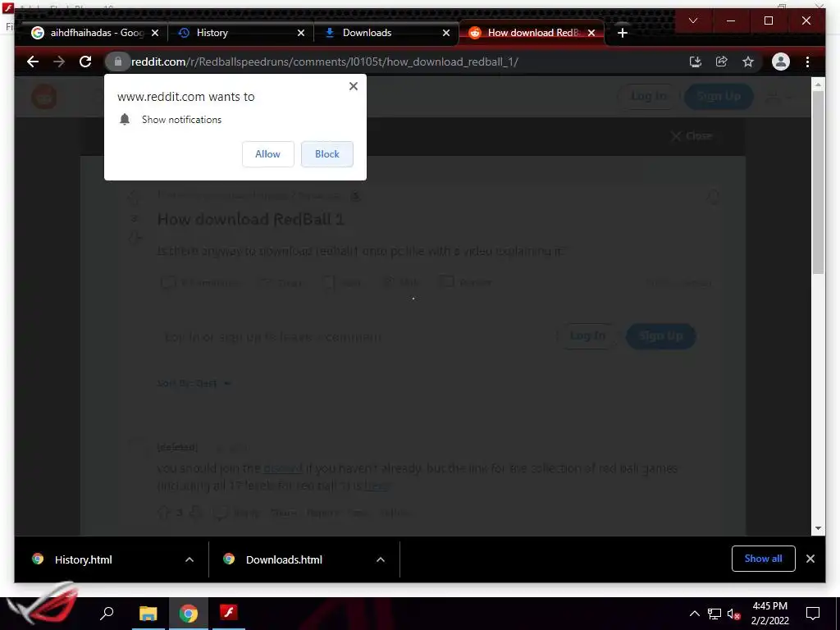Go back to the previous page
Viewport: 840px width, 630px height.
click(x=33, y=62)
